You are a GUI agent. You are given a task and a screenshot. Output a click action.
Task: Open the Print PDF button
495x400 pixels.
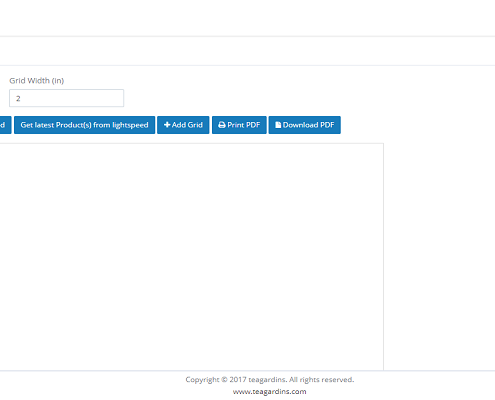pos(239,125)
